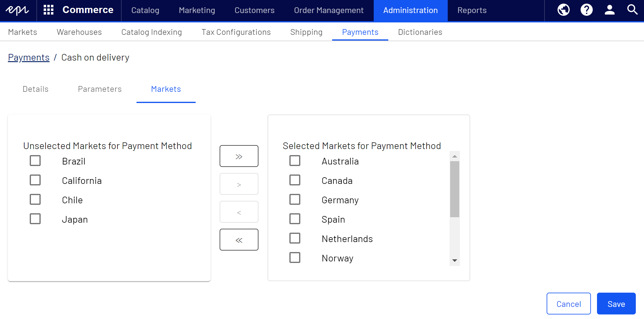Check the Japan checkbox
Viewport: 644px width, 319px height.
click(35, 218)
